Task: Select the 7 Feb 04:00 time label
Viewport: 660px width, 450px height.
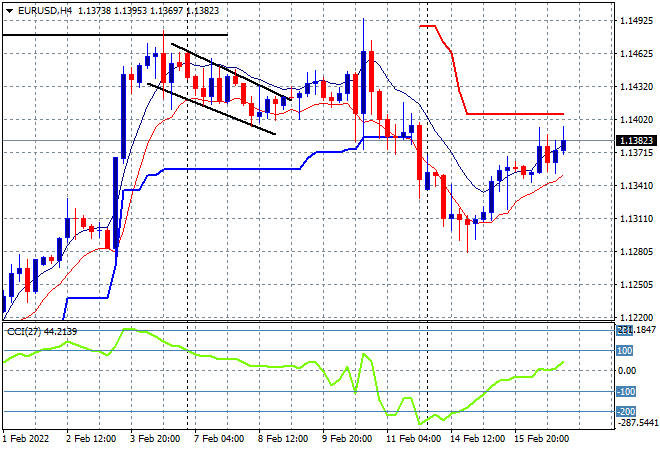Action: click(219, 439)
